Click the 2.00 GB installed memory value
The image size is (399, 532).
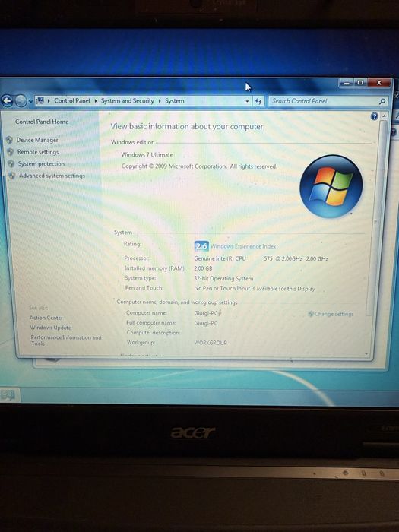click(x=203, y=268)
